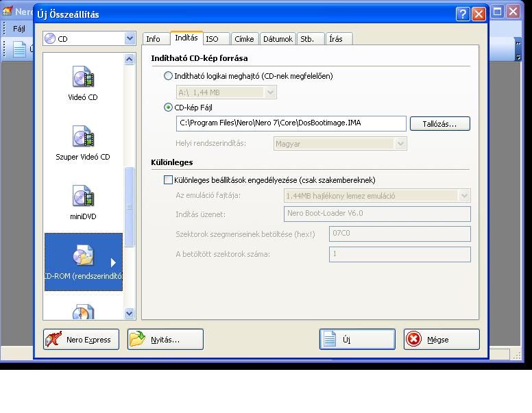Open the dialog help question mark
The image size is (532, 413).
463,14
